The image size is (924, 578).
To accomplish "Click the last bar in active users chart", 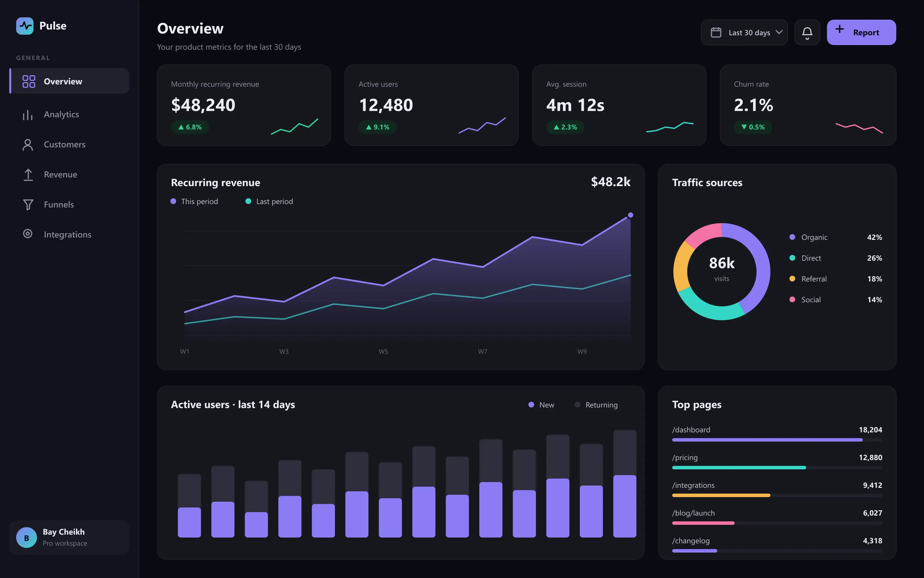I will click(x=625, y=483).
